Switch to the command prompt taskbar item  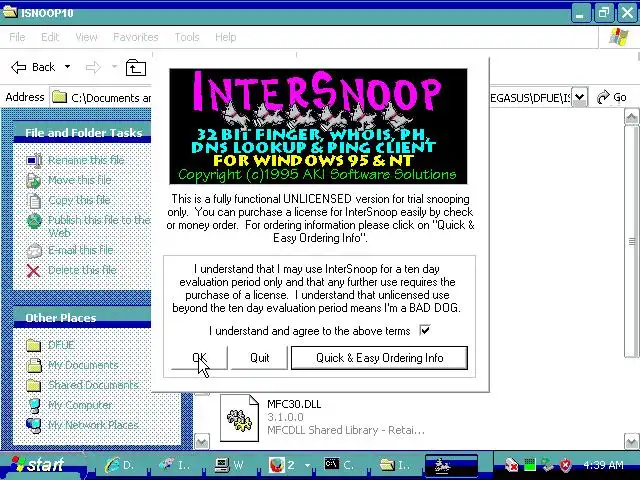click(341, 465)
